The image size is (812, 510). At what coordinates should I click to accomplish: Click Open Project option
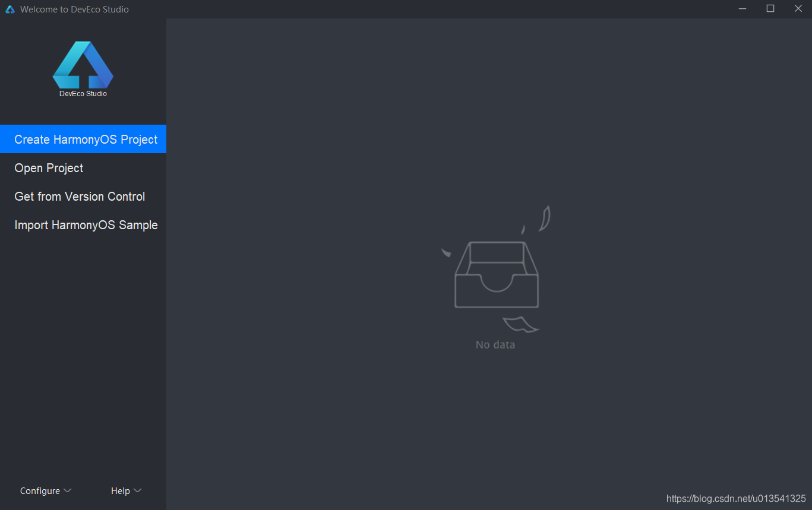click(83, 168)
